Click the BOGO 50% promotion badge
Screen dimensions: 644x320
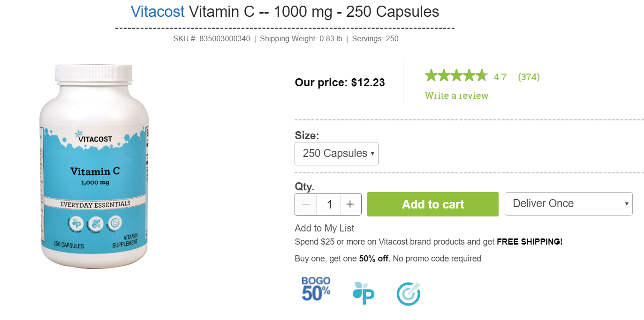click(x=316, y=289)
